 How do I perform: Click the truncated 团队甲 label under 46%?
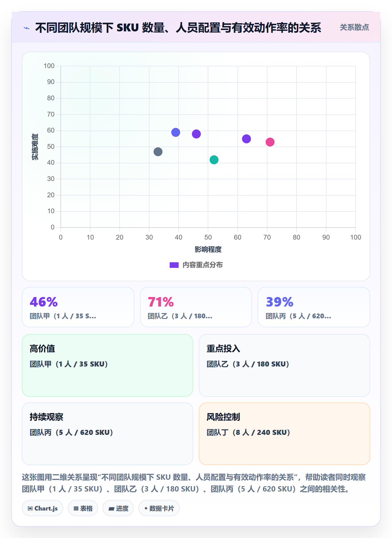pos(63,316)
